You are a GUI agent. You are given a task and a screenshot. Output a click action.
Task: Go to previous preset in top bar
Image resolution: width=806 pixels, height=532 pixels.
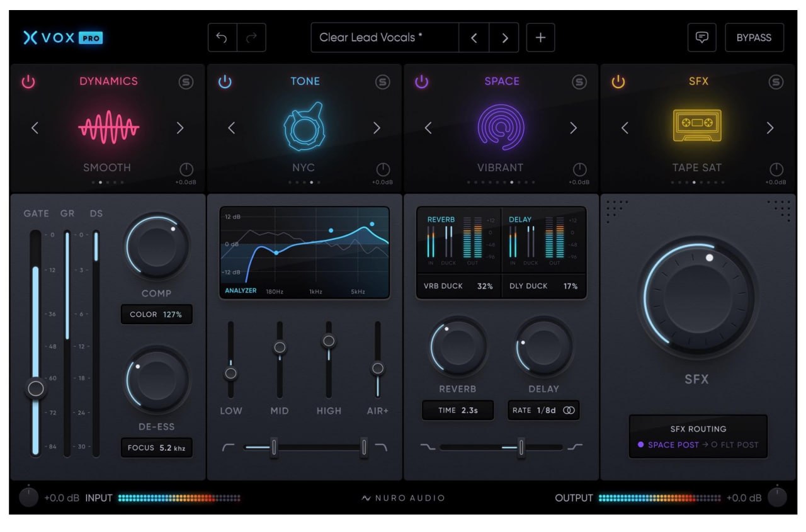474,38
